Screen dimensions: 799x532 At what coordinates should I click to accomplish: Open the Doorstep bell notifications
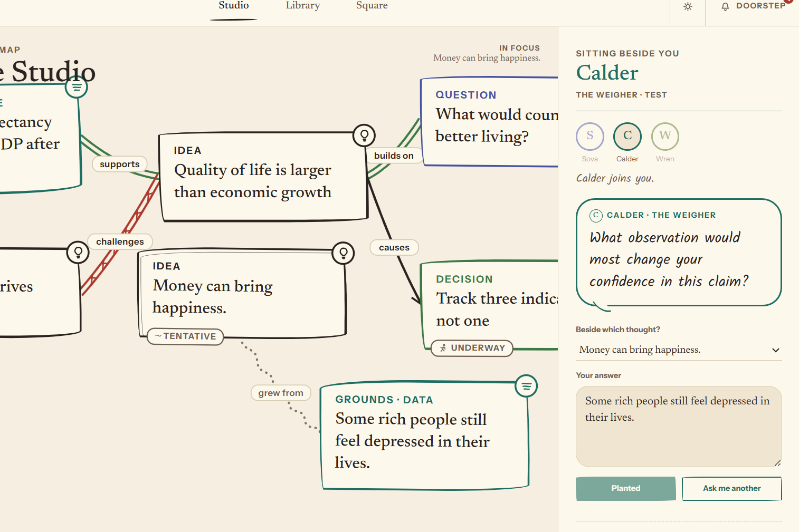point(753,6)
